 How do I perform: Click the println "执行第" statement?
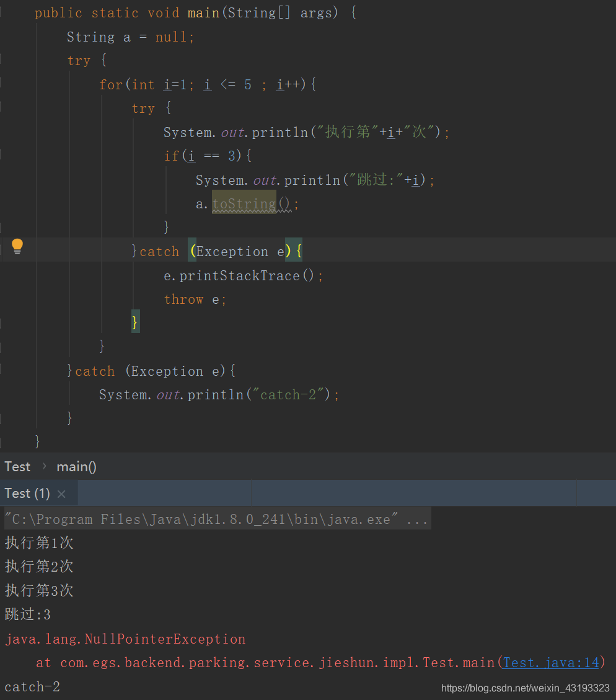306,132
